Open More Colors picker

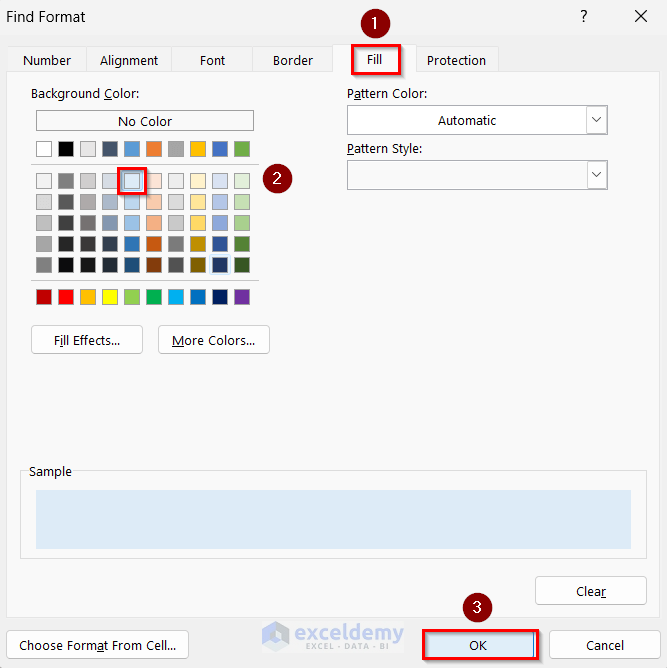pyautogui.click(x=213, y=340)
